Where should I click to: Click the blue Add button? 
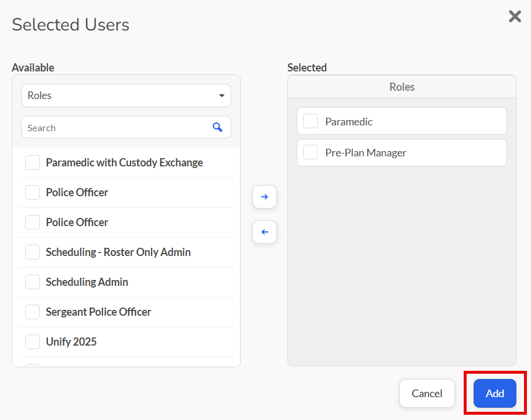495,393
